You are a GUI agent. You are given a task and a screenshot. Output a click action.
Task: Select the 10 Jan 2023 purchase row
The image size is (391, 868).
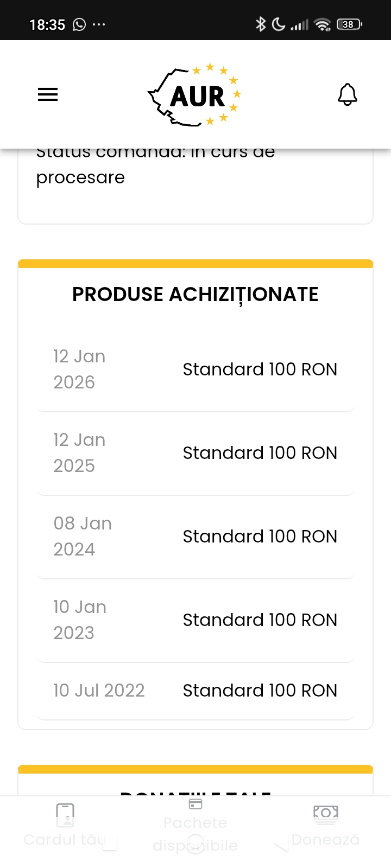click(195, 620)
